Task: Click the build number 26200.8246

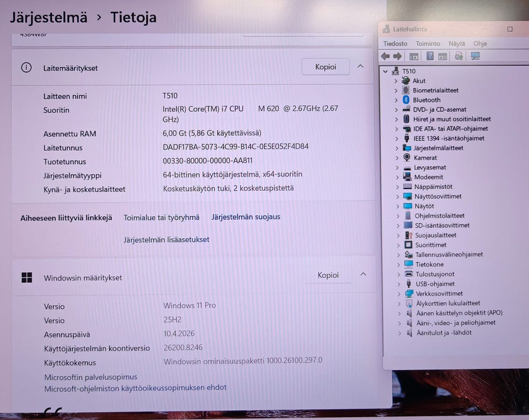Action: point(183,347)
